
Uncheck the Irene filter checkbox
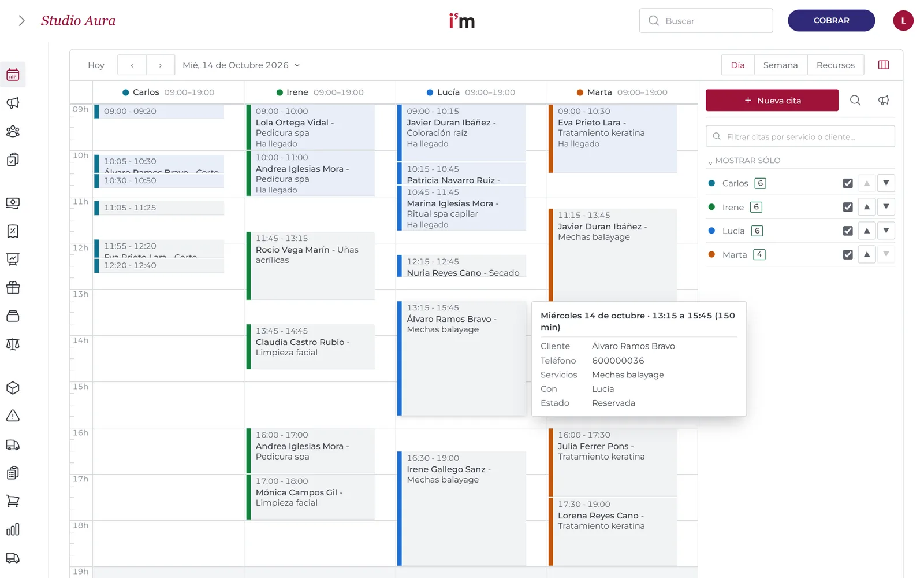848,207
